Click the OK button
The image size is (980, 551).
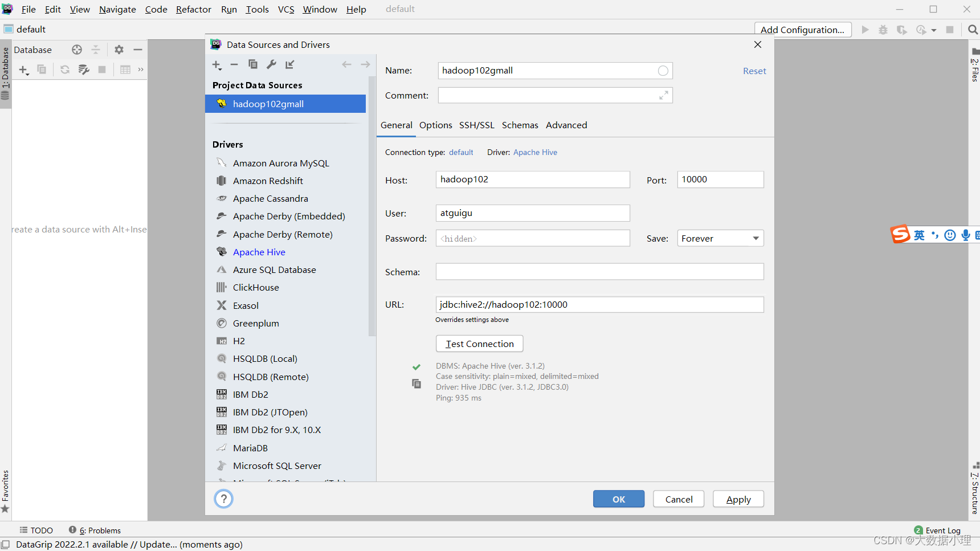[619, 499]
